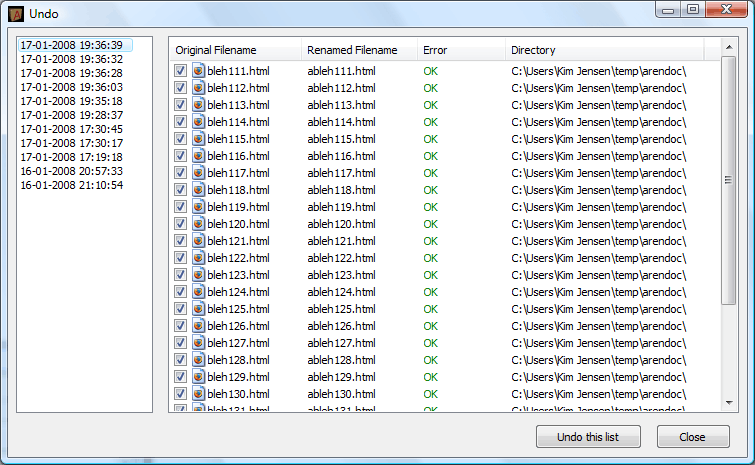Uncheck the bleh128.html checkbox
The width and height of the screenshot is (755, 465).
[x=181, y=360]
